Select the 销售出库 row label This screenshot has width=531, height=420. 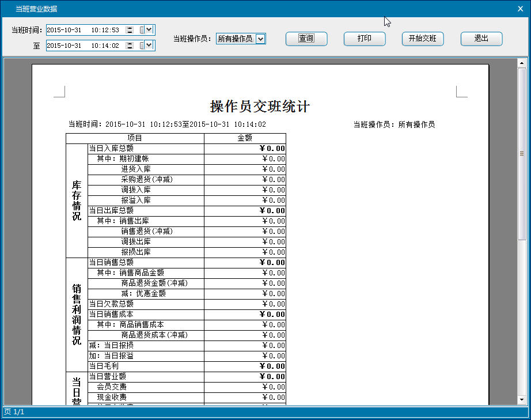point(134,221)
